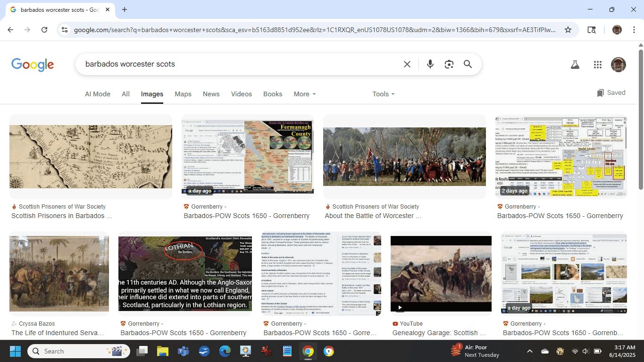644x362 pixels.
Task: Open 'About the Battle of Worcester' result
Action: point(373,216)
